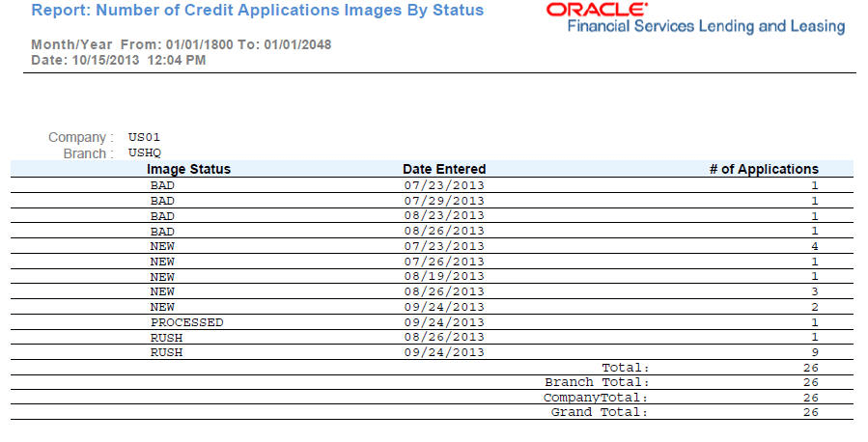Select BAD status in 08/23/2013 row

click(162, 216)
